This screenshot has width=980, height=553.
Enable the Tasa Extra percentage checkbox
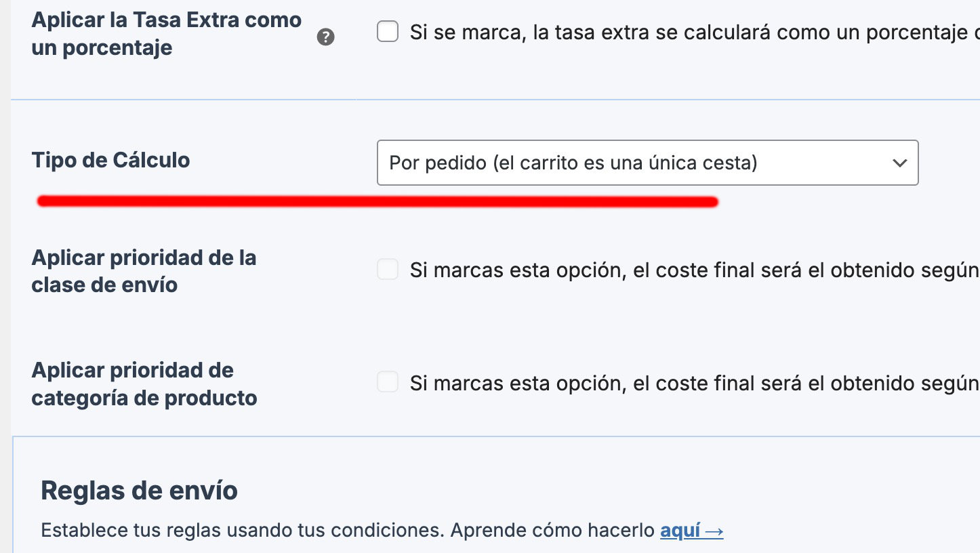pos(388,32)
